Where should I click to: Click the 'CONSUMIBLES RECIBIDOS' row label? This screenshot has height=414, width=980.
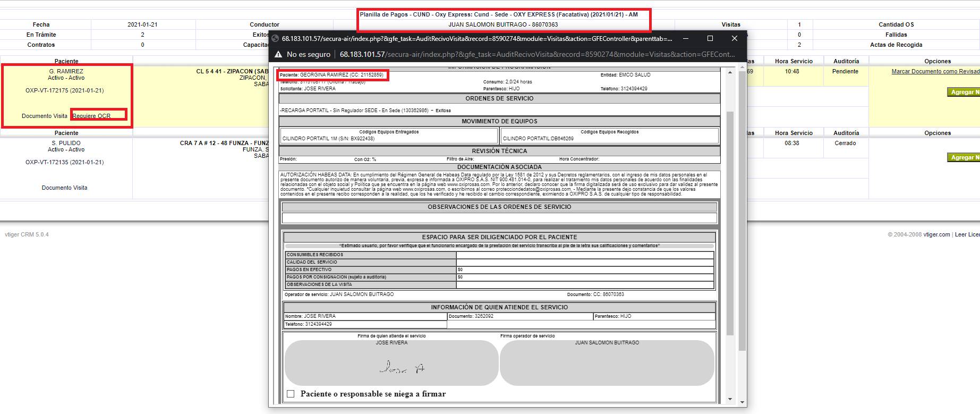370,255
